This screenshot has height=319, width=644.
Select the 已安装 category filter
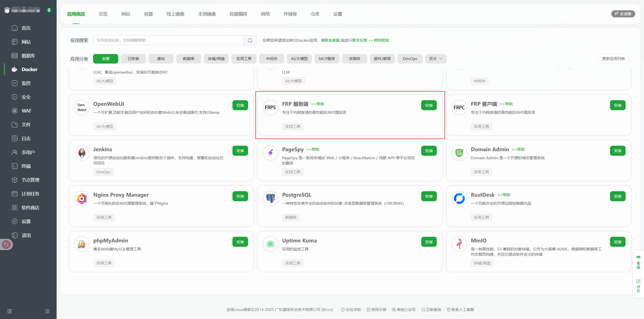point(133,59)
